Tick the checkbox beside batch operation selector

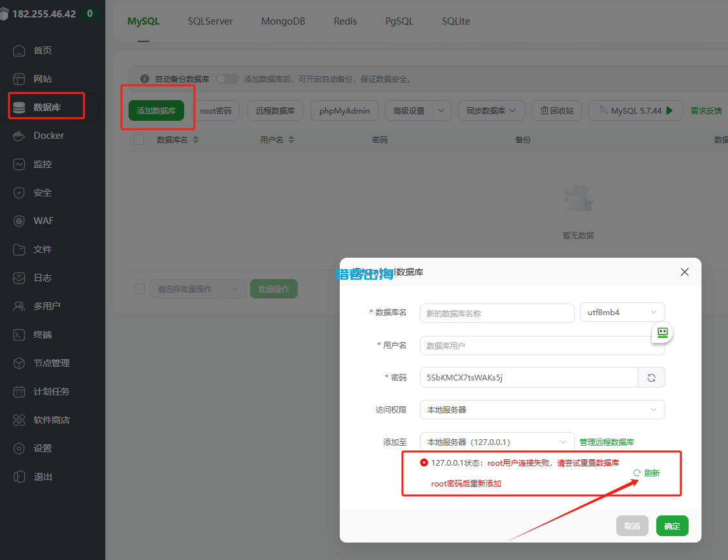point(140,289)
